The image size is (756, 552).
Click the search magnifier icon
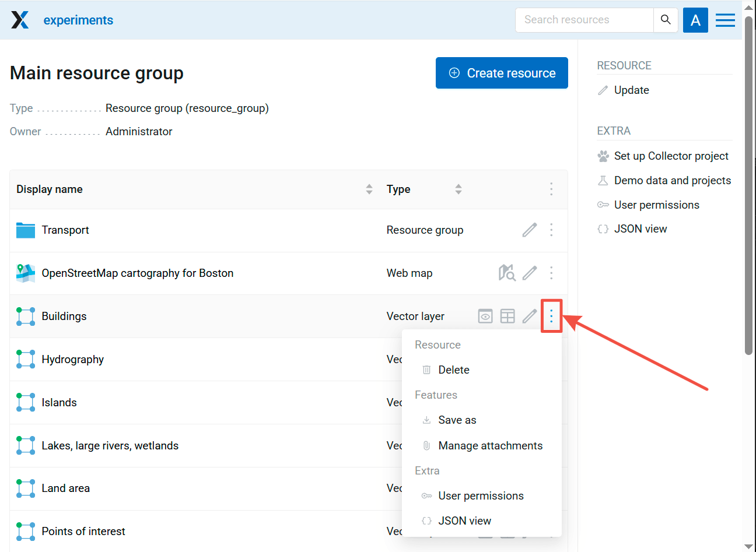click(x=666, y=20)
